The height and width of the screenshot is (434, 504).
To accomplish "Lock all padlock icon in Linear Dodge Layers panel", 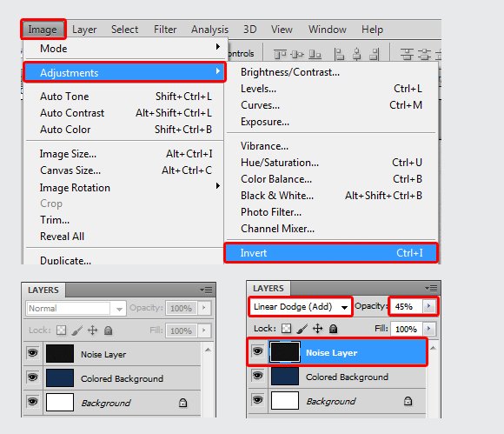I will click(334, 329).
